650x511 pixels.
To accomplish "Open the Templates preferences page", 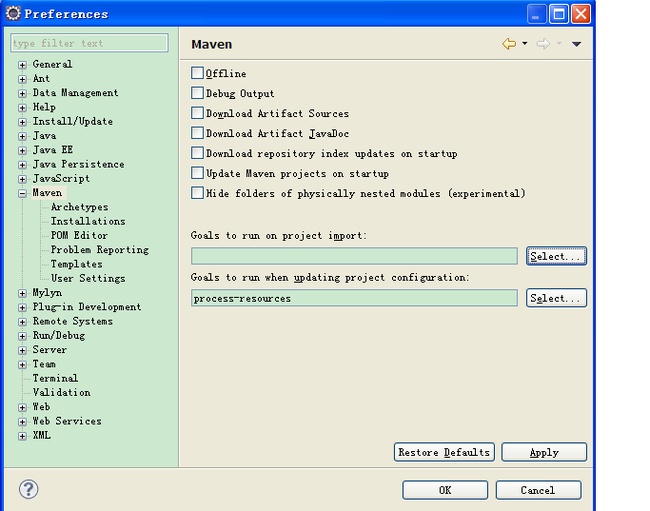I will (x=76, y=264).
